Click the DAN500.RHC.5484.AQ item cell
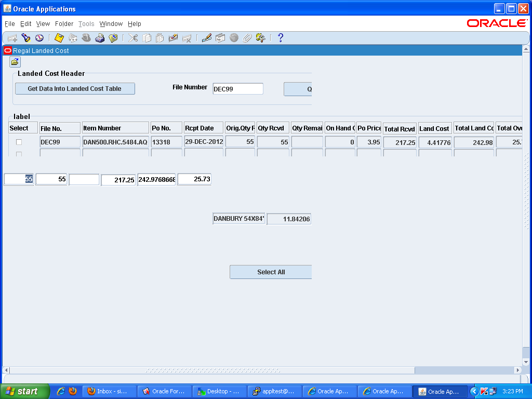Image resolution: width=532 pixels, height=399 pixels. click(x=115, y=142)
